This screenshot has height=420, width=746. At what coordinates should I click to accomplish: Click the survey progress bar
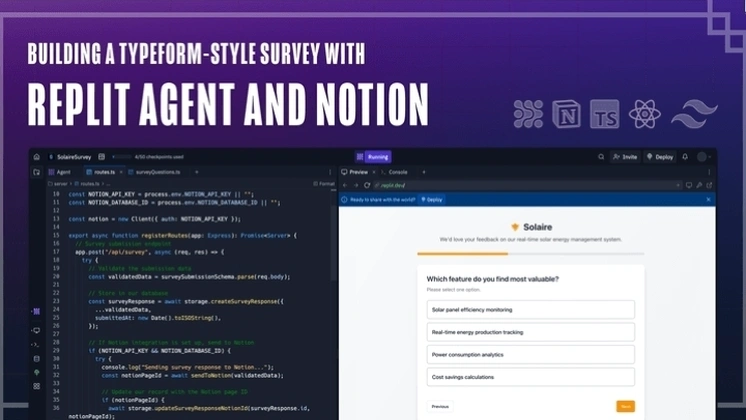pyautogui.click(x=530, y=254)
